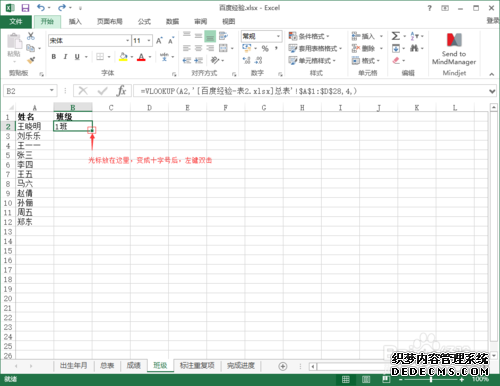
Task: Toggle bottom align for cell
Action: [210, 36]
